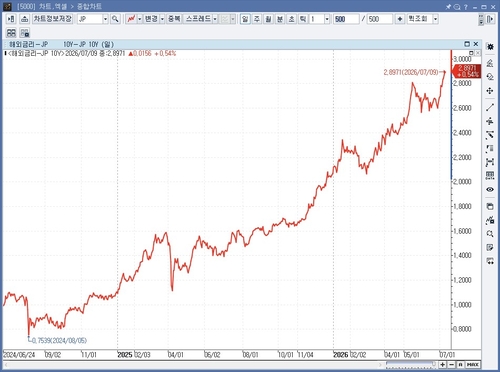Click the 차트정보저장 button
Image resolution: width=500 pixels, height=372 pixels.
(52, 19)
